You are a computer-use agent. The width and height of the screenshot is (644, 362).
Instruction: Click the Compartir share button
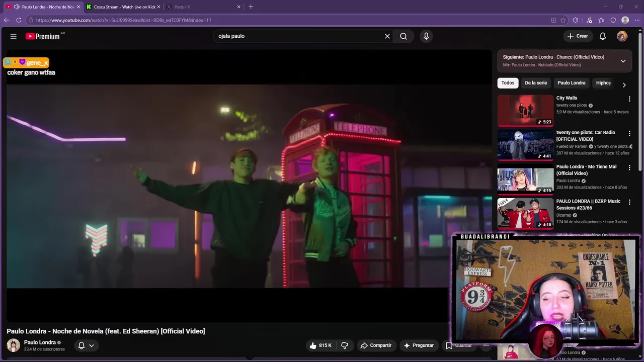(376, 345)
